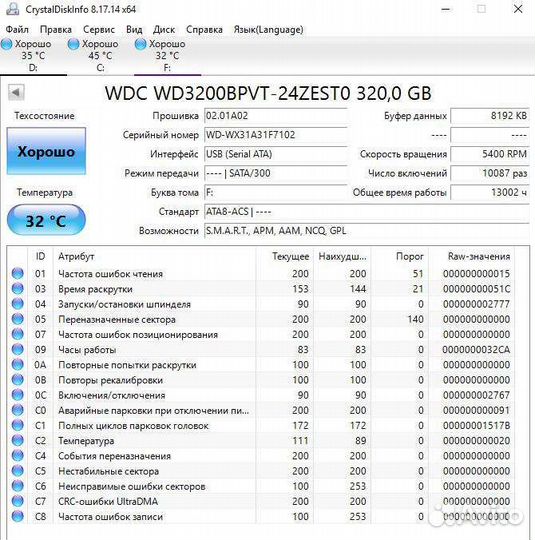Click the status orb for Часы работы
Image resolution: width=535 pixels, height=540 pixels.
pos(18,349)
